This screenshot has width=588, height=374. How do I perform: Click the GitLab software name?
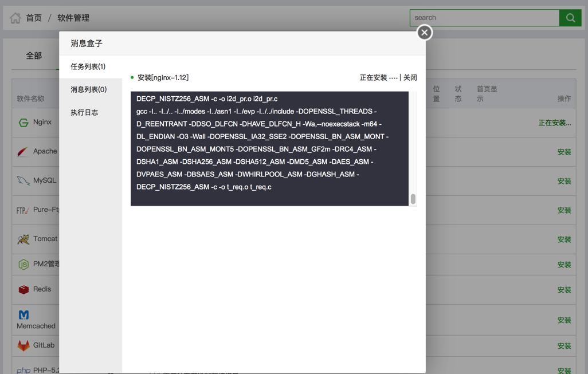click(x=44, y=345)
